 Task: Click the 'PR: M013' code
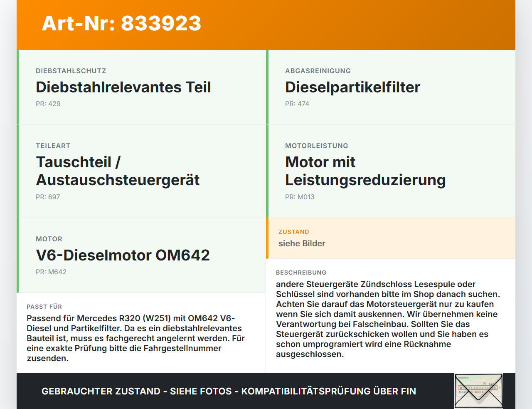pos(300,197)
